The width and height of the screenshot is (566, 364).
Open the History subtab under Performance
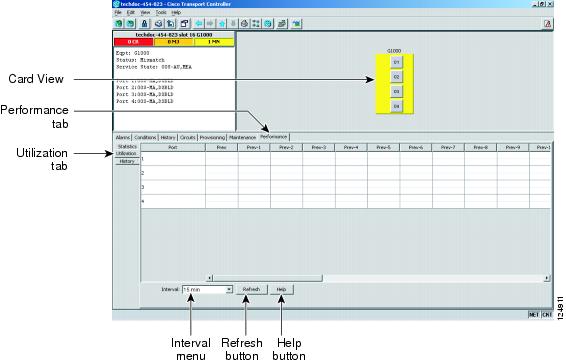127,161
